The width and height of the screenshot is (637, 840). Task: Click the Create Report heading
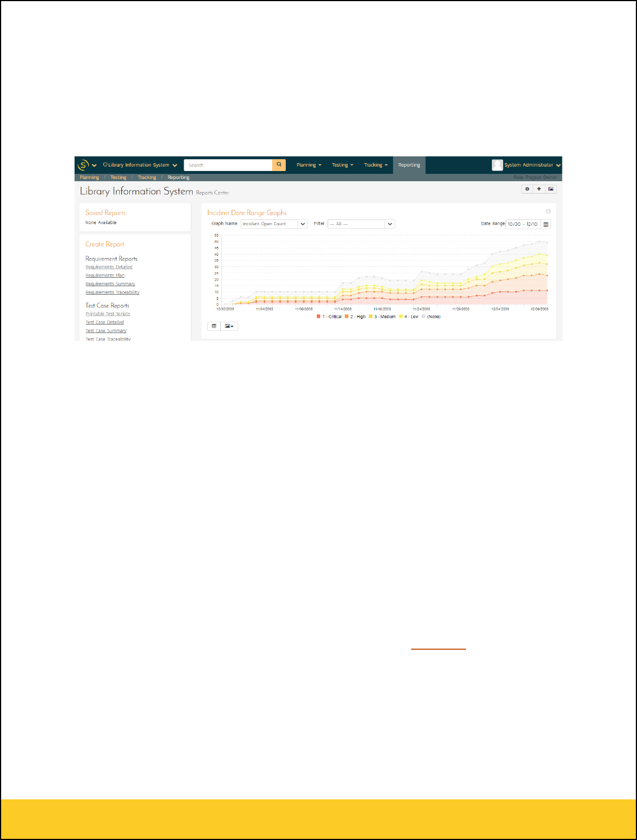(x=104, y=244)
